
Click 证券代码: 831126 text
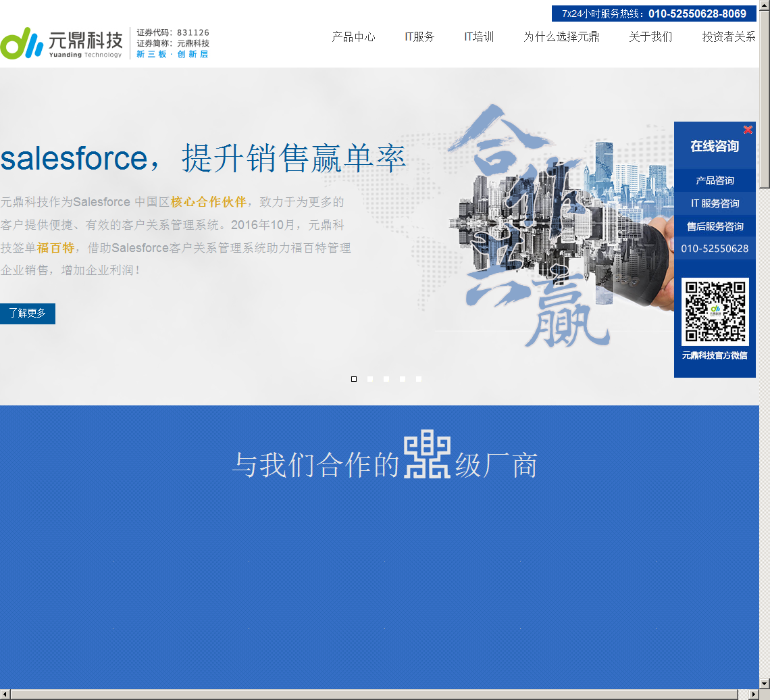point(173,32)
